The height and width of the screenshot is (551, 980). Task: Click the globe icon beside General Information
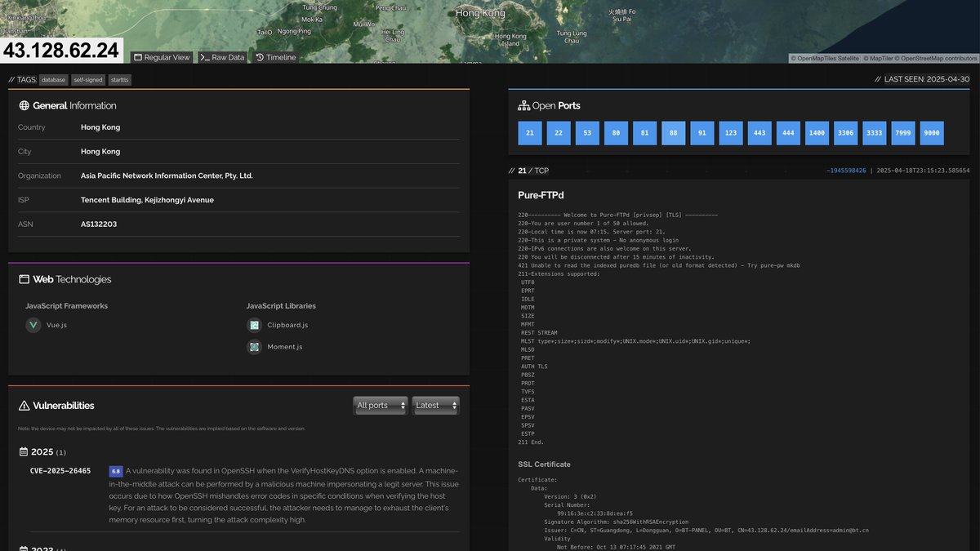tap(24, 105)
